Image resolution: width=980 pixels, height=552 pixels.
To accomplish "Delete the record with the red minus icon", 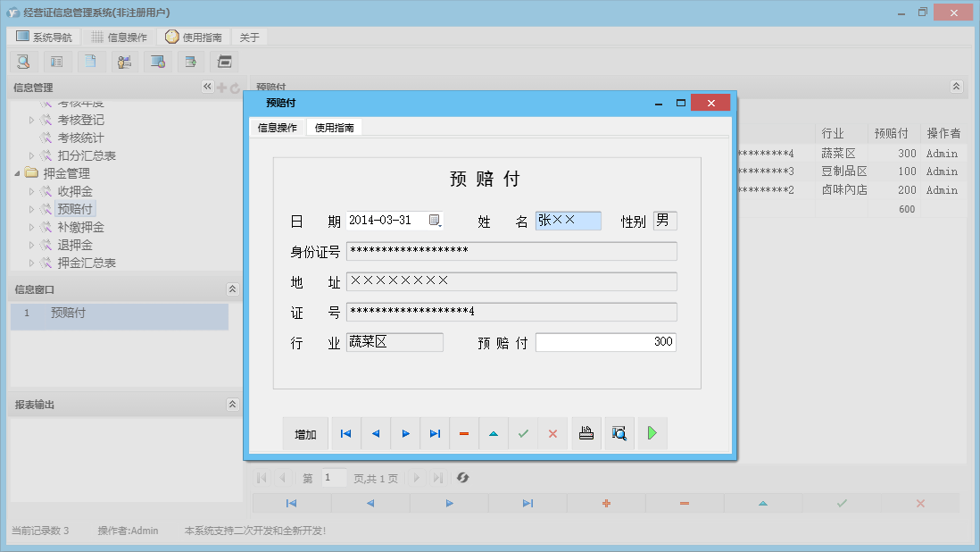I will [464, 433].
